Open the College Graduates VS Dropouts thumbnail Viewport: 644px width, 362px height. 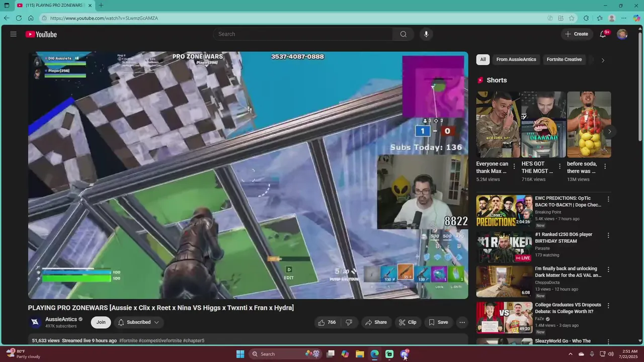point(504,317)
